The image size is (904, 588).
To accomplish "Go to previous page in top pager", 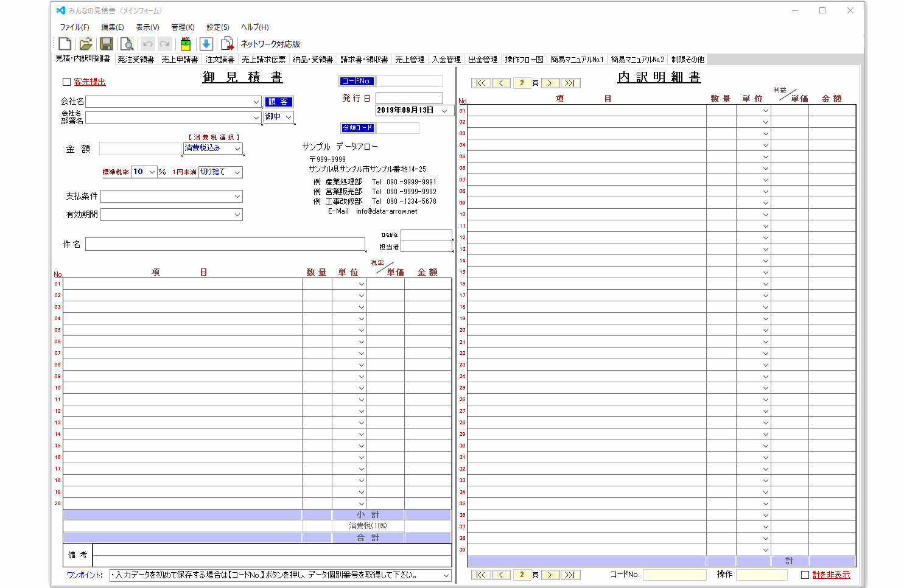I will pyautogui.click(x=501, y=83).
